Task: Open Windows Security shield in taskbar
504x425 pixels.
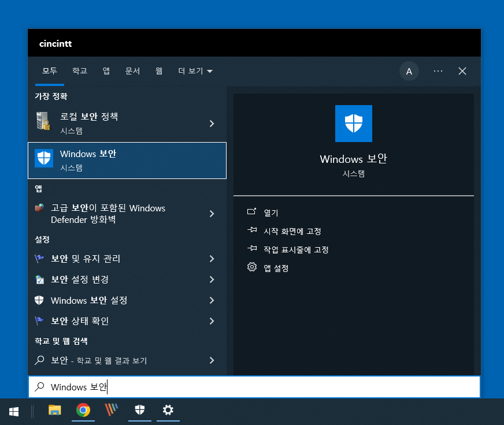Action: click(140, 410)
